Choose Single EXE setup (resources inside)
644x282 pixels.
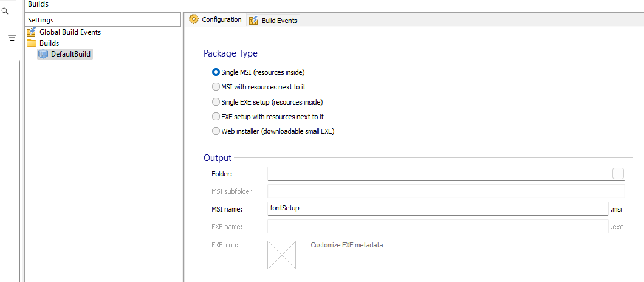point(216,102)
